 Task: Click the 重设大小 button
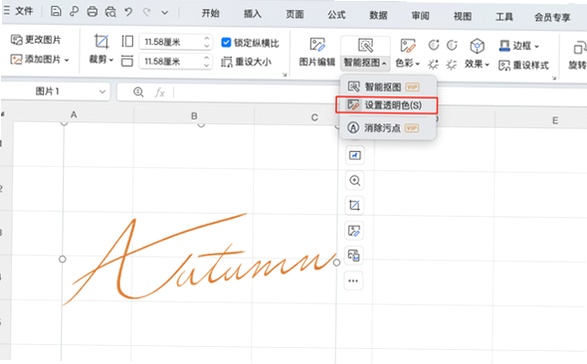246,62
